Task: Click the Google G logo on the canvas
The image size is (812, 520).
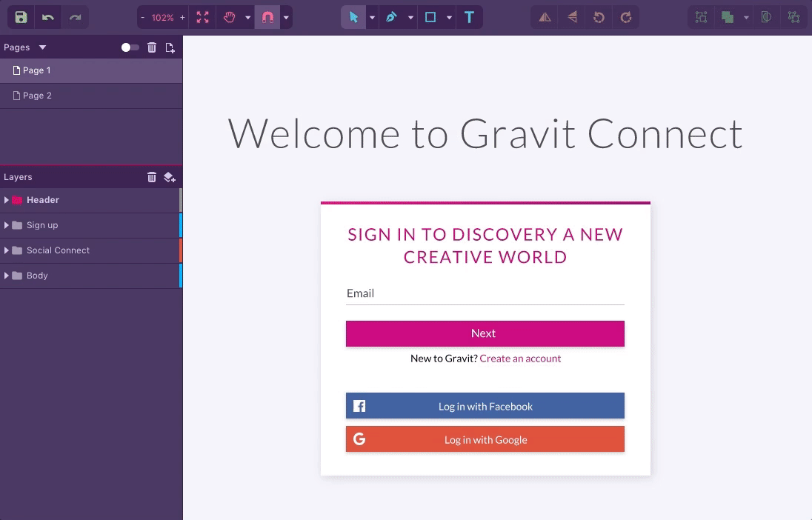Action: pos(359,439)
